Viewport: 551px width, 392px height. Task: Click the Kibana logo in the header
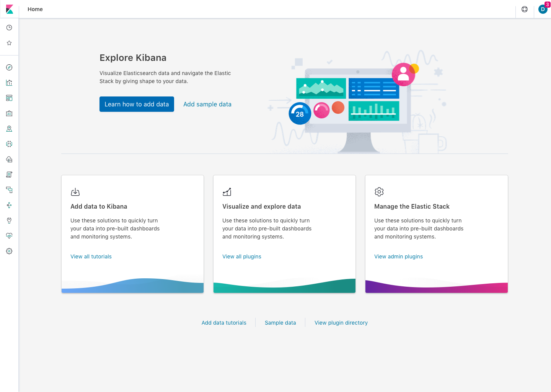(x=10, y=9)
